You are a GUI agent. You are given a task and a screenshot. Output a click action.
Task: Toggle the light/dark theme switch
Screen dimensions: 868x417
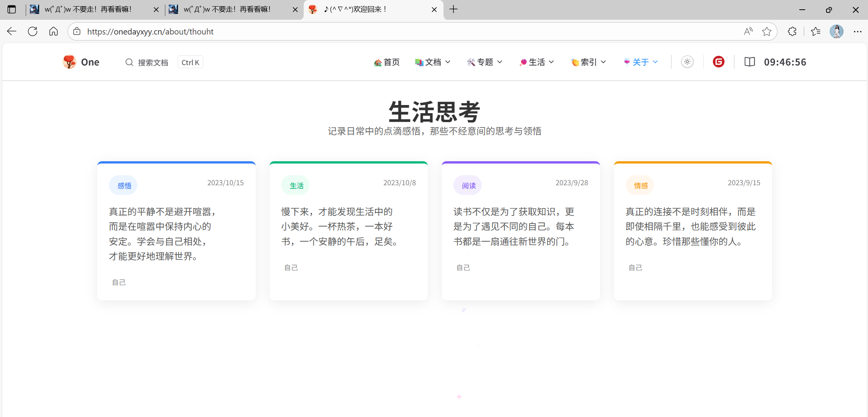(x=687, y=62)
